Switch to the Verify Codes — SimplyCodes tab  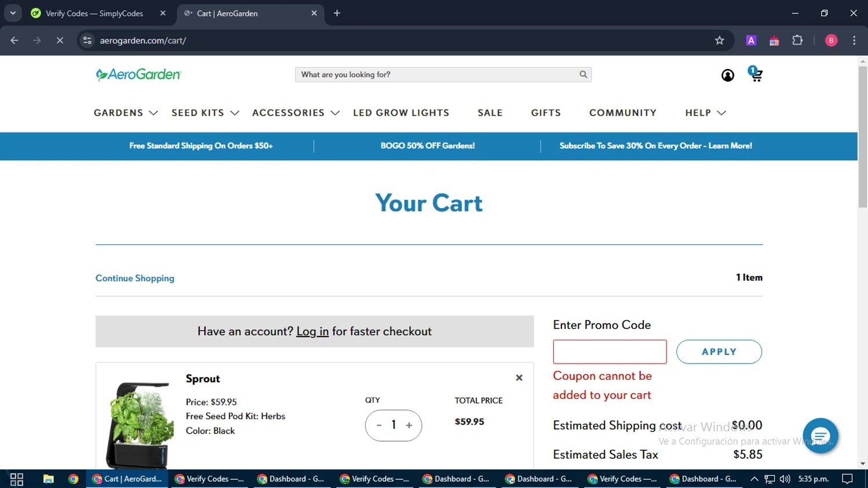pos(97,13)
